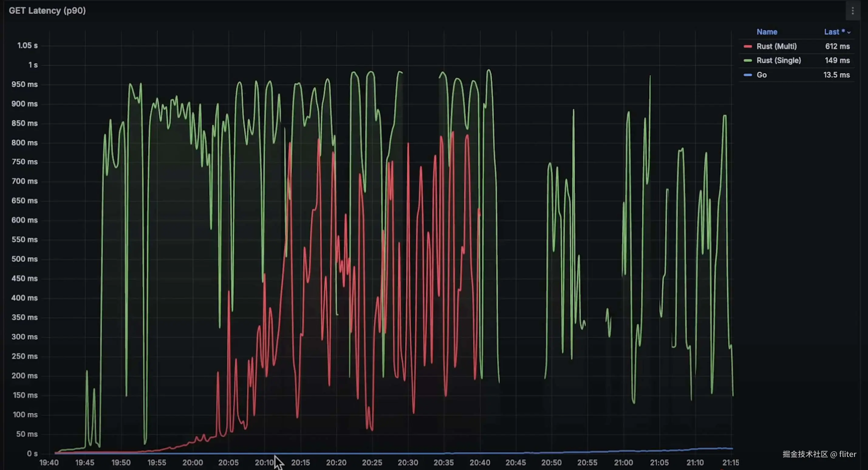This screenshot has width=868, height=470.
Task: Click the 21:15 time axis label
Action: [730, 463]
